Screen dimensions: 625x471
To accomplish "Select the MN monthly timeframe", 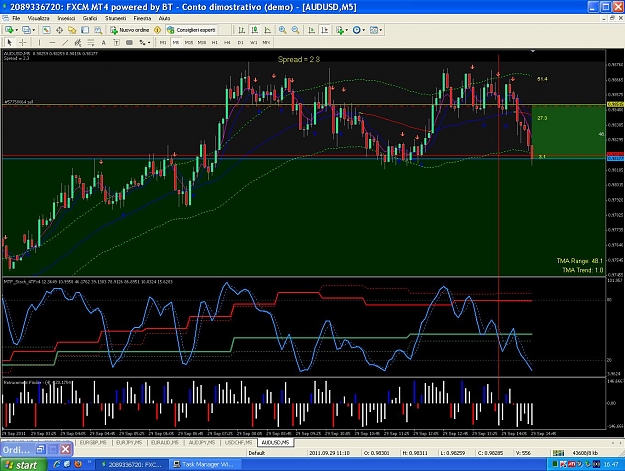I will click(266, 42).
